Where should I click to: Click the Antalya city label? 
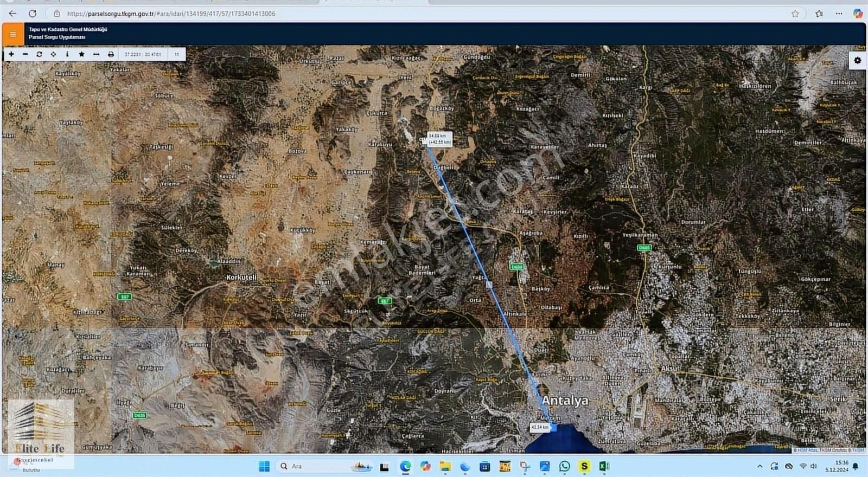(565, 401)
